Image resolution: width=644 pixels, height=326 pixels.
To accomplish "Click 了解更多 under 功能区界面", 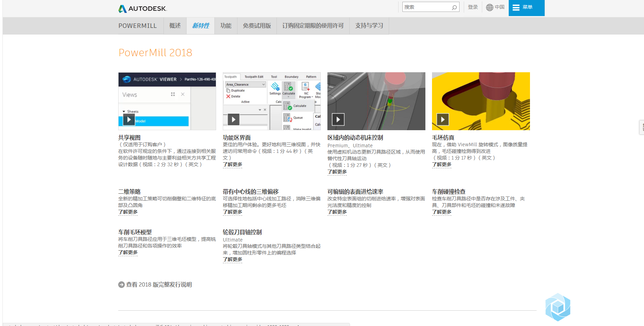I will 233,164.
